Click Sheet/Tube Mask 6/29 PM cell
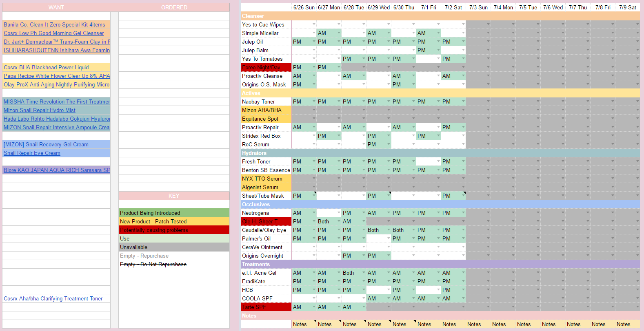Viewport: 644px width, 331px height. [379, 196]
